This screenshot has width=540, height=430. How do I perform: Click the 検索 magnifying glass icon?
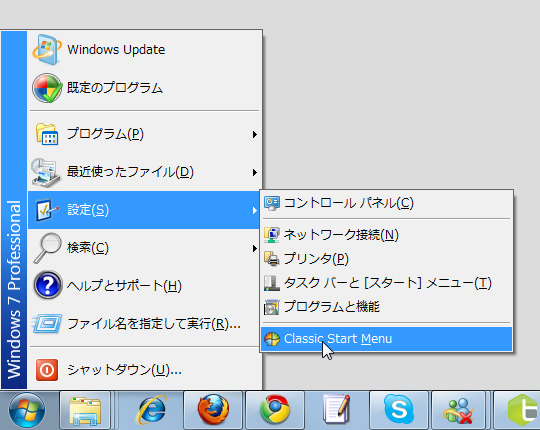[x=47, y=248]
